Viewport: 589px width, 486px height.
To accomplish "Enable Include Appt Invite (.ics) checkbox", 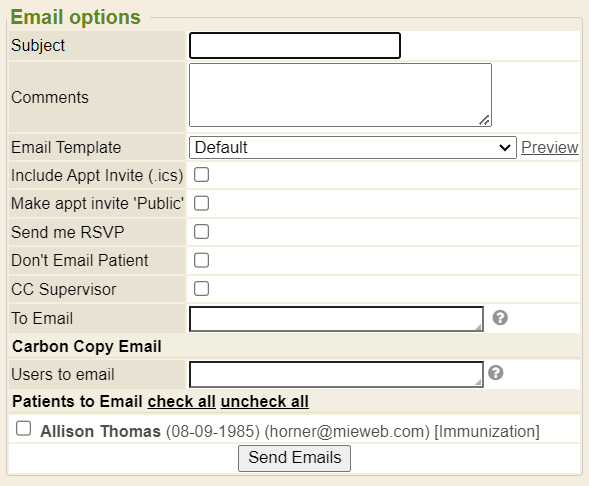I will (x=201, y=175).
